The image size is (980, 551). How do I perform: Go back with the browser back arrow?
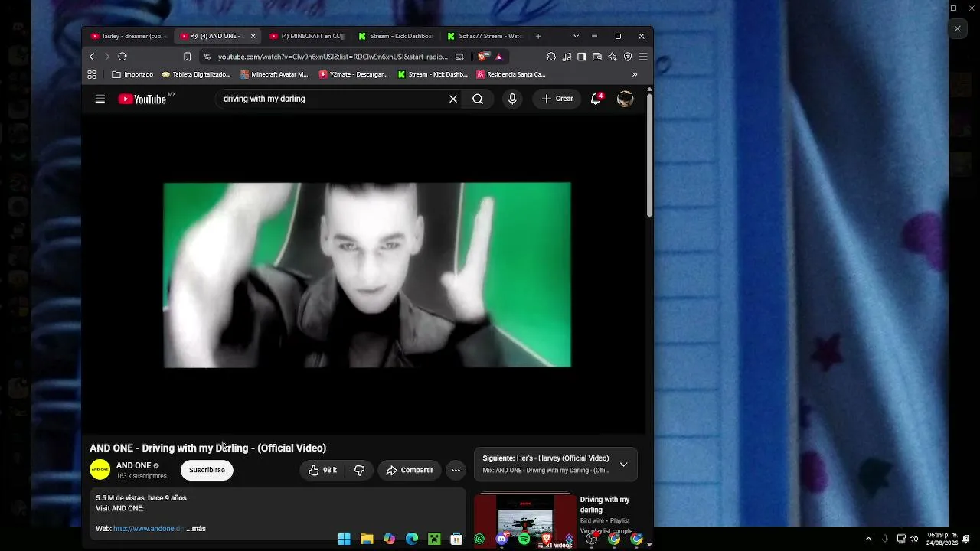(92, 57)
